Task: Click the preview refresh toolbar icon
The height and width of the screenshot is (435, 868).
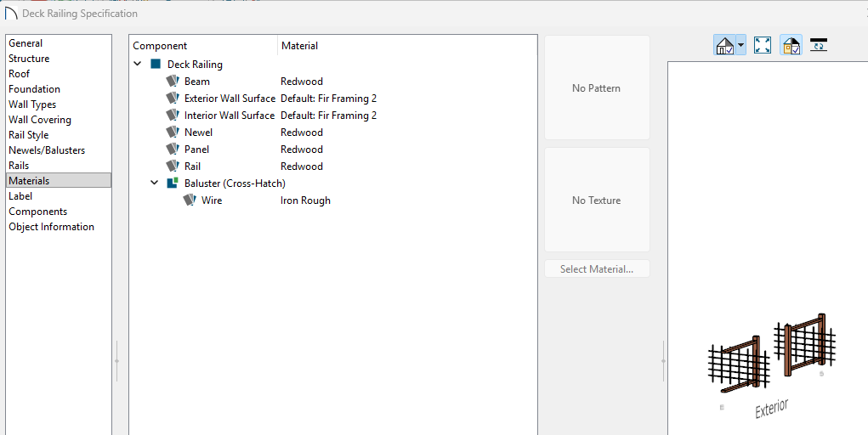Action: pyautogui.click(x=818, y=45)
